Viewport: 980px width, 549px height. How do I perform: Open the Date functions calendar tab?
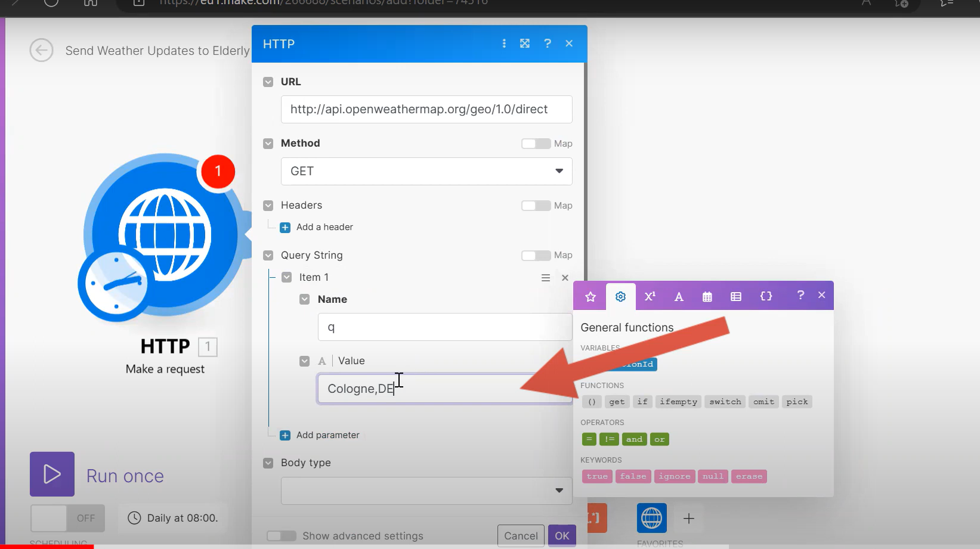707,296
